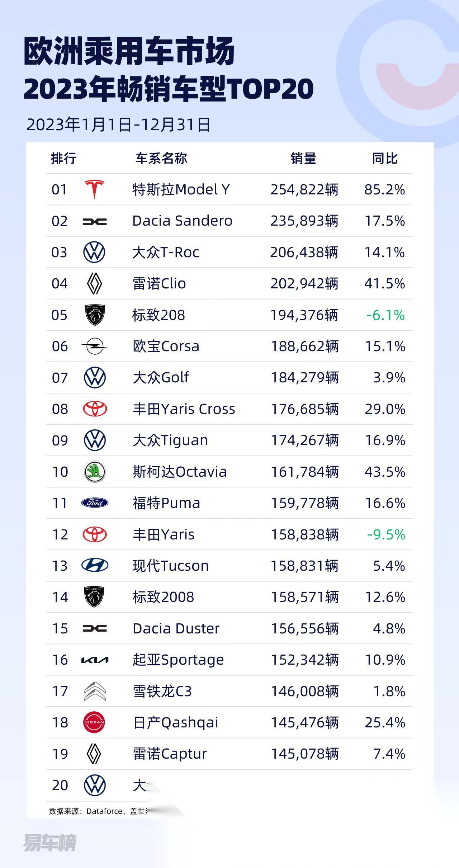The width and height of the screenshot is (459, 868).
Task: Click the Peugeot logo beside 标致208
Action: (x=95, y=315)
